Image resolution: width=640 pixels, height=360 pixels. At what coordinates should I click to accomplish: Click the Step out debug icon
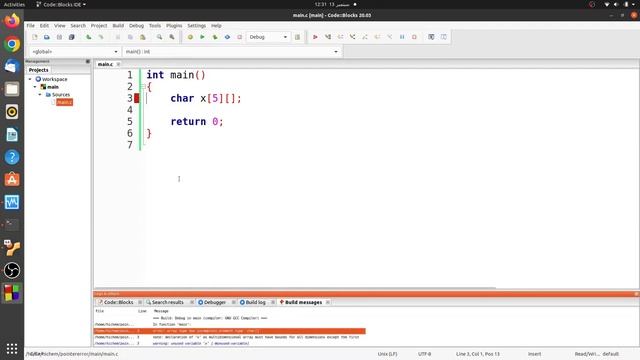pos(365,37)
